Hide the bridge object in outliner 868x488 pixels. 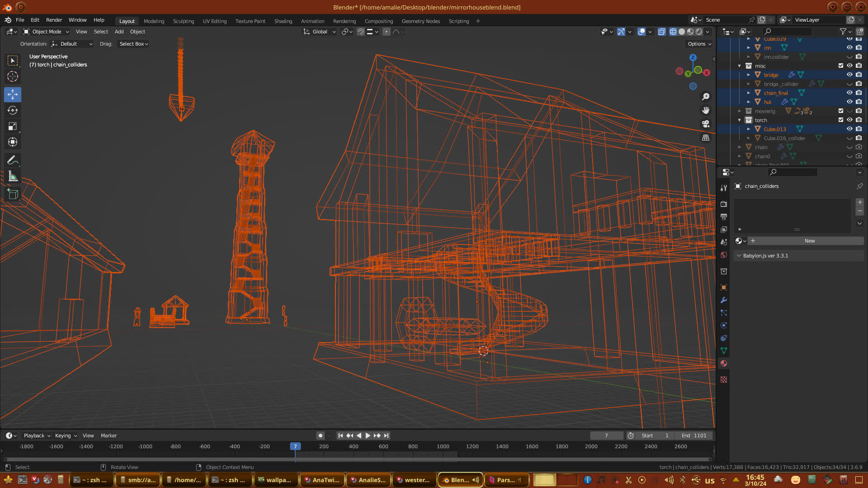[849, 75]
